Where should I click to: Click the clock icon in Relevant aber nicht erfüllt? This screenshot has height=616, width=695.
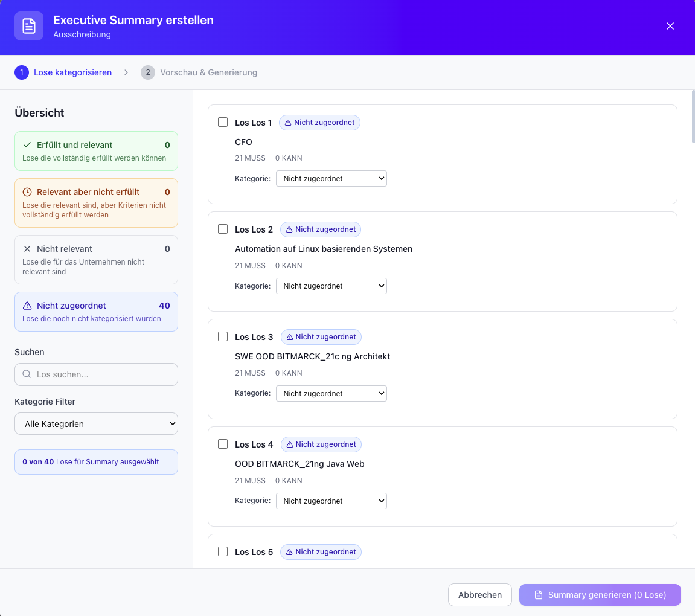(x=27, y=192)
